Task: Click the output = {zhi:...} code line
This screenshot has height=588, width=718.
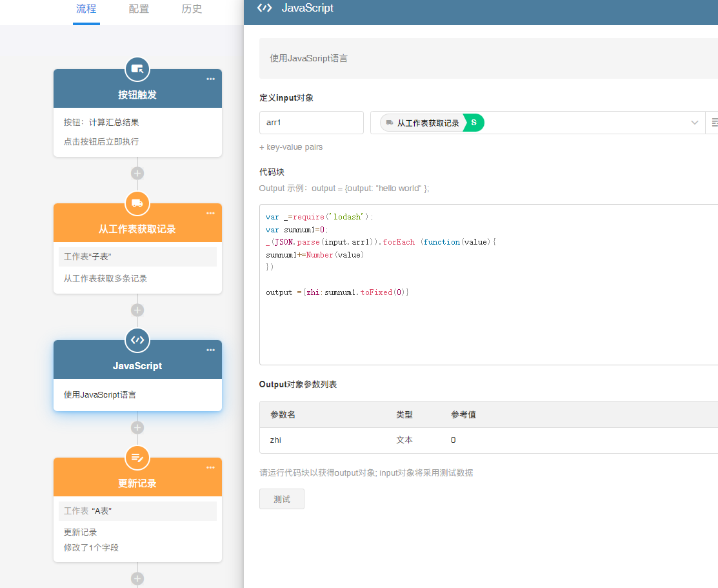Action: click(x=337, y=292)
